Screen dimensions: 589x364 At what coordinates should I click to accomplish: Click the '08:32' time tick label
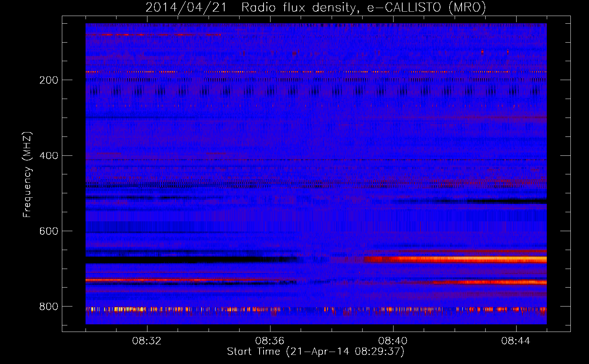point(147,341)
